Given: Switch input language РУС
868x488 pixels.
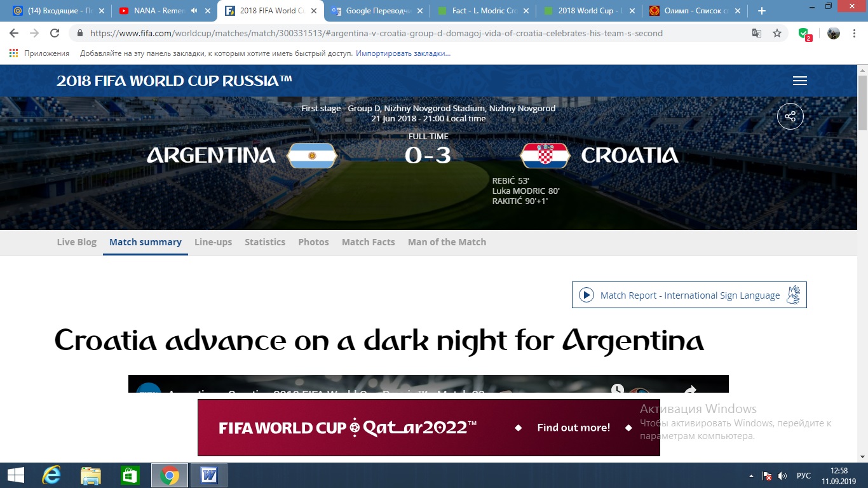Looking at the screenshot, I should tap(804, 476).
